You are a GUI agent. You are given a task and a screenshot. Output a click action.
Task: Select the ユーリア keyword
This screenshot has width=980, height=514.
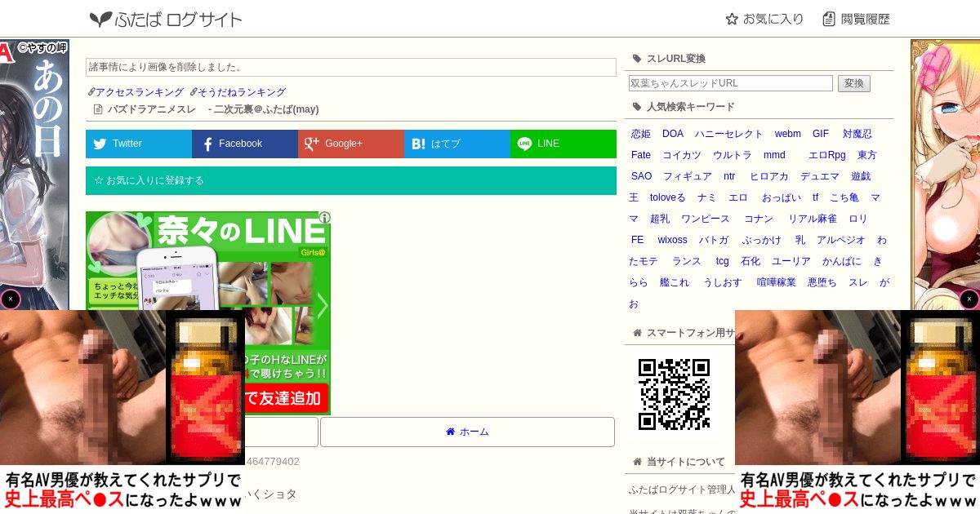coord(791,261)
